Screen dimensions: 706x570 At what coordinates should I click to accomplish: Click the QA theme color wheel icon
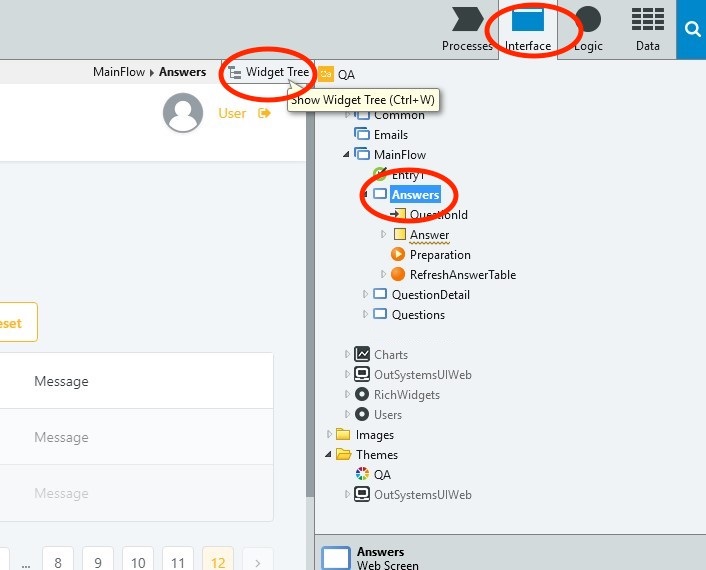tap(362, 474)
